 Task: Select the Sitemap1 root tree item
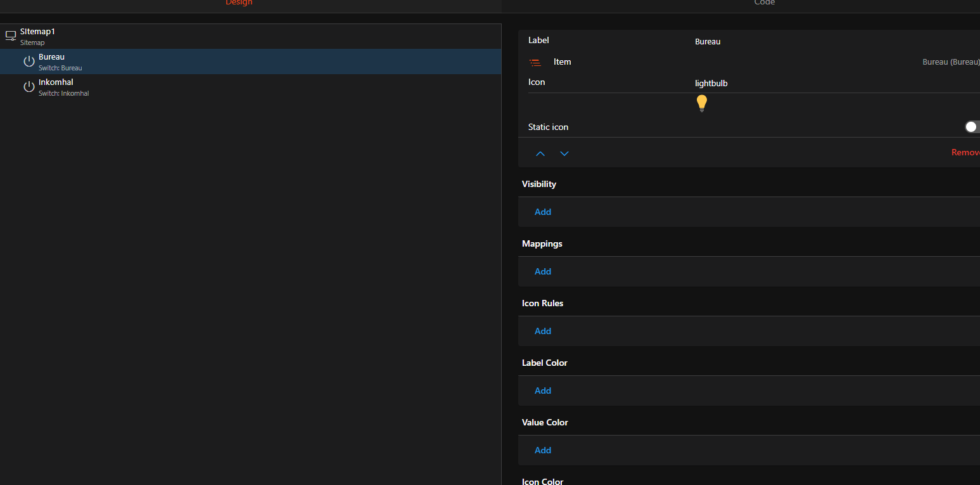coord(251,36)
